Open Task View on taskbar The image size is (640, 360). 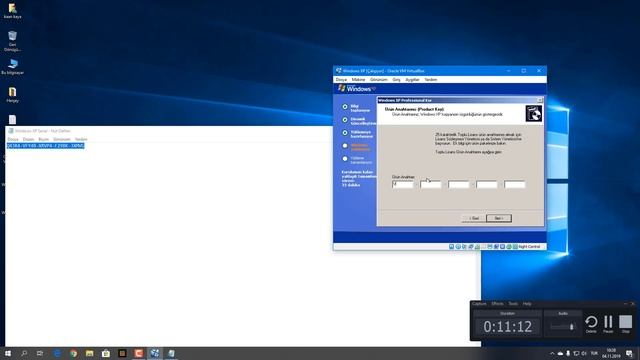(40, 353)
